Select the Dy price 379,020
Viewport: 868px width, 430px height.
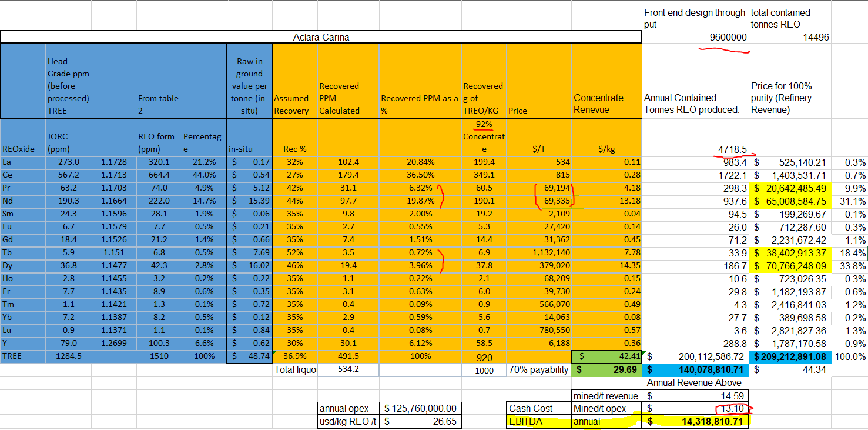539,265
